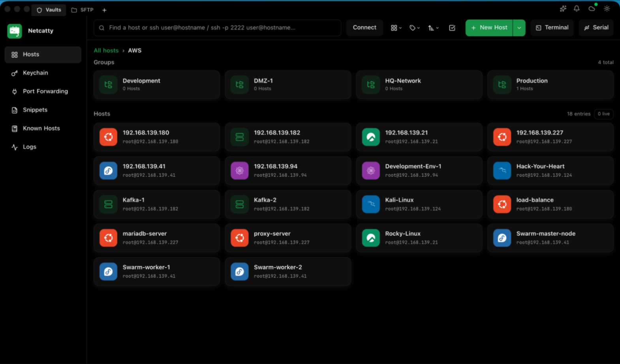Screen dimensions: 620x364
Task: Select the load-balance host name
Action: pos(535,200)
